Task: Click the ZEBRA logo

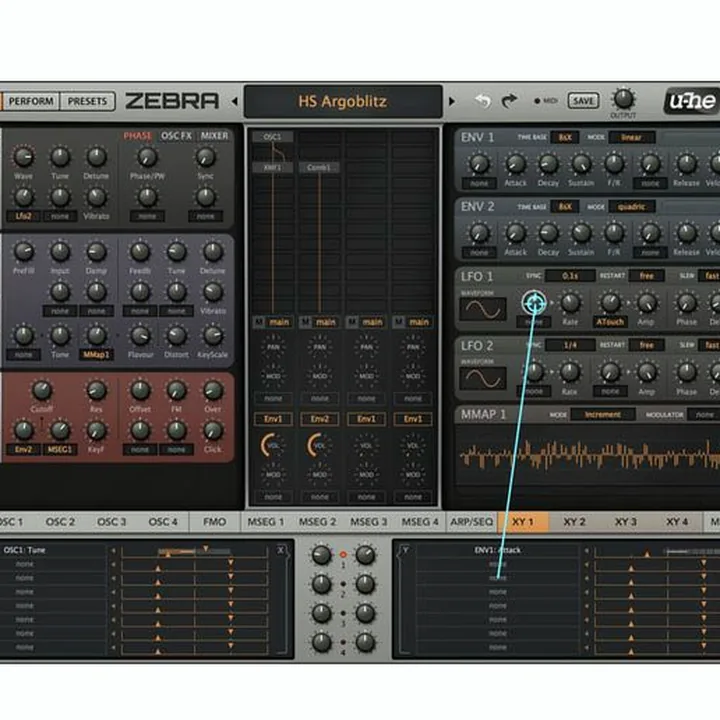Action: click(172, 101)
